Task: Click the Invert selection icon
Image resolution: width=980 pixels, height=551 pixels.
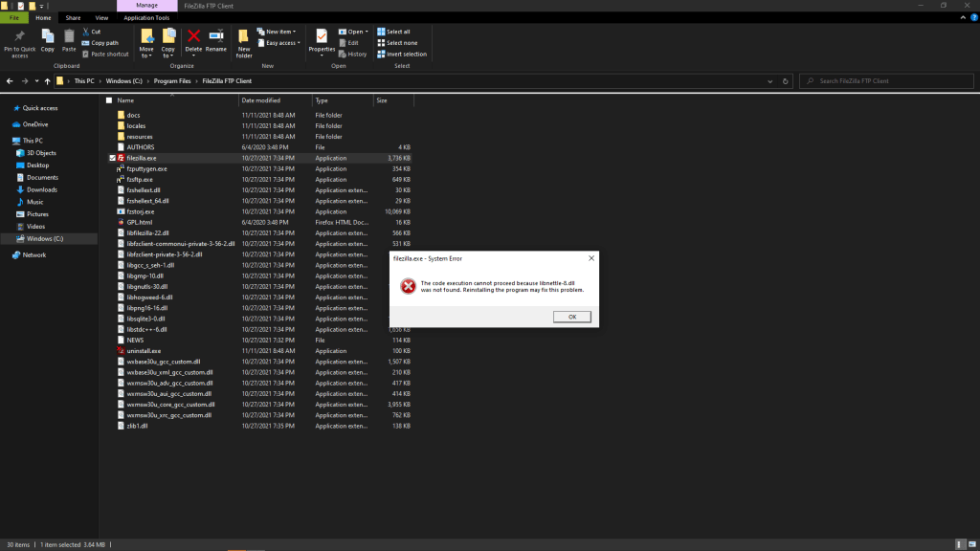Action: (x=381, y=54)
